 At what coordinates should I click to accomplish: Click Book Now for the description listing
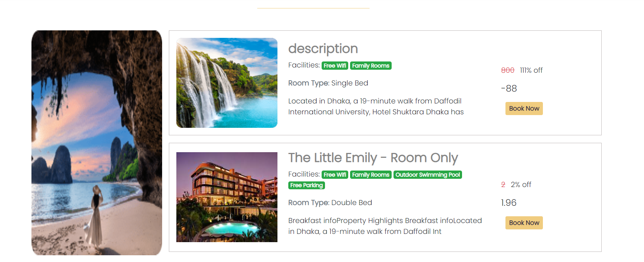click(x=524, y=109)
